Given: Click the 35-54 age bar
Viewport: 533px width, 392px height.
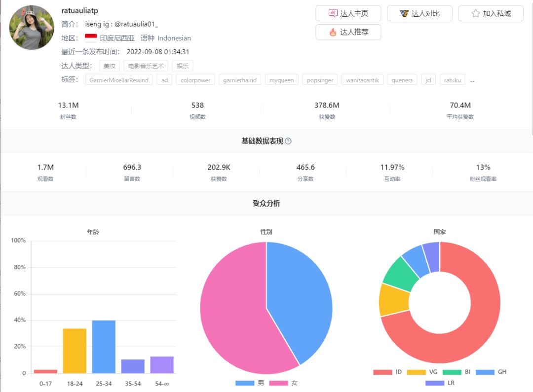Looking at the screenshot, I should (x=133, y=366).
